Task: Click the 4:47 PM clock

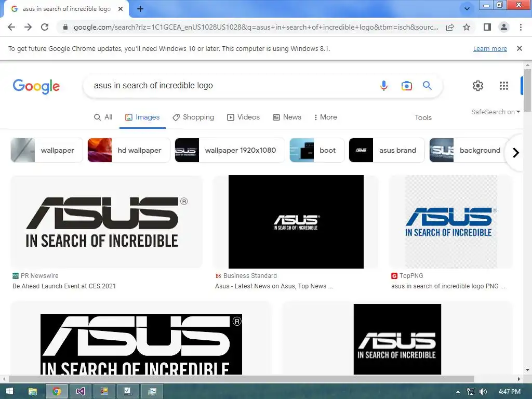Action: [x=509, y=392]
